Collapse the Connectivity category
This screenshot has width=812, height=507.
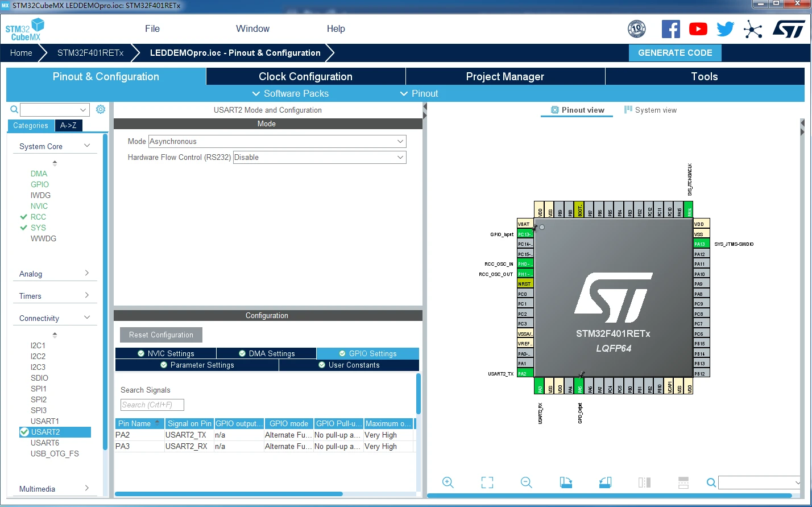[x=55, y=318]
